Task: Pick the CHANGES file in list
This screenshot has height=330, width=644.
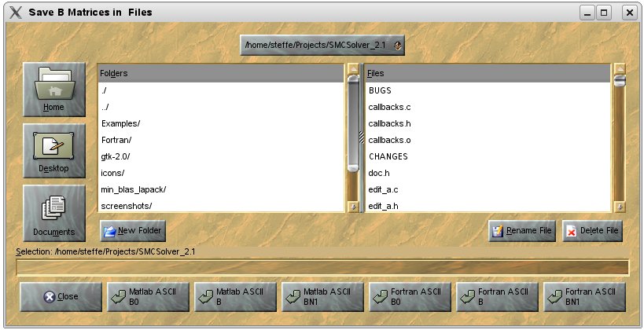Action: 388,156
